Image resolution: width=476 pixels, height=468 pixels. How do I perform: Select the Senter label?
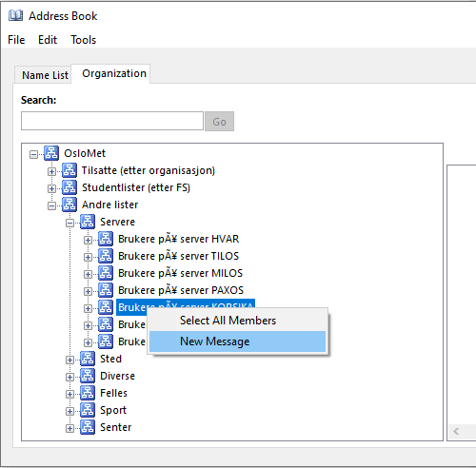[116, 427]
